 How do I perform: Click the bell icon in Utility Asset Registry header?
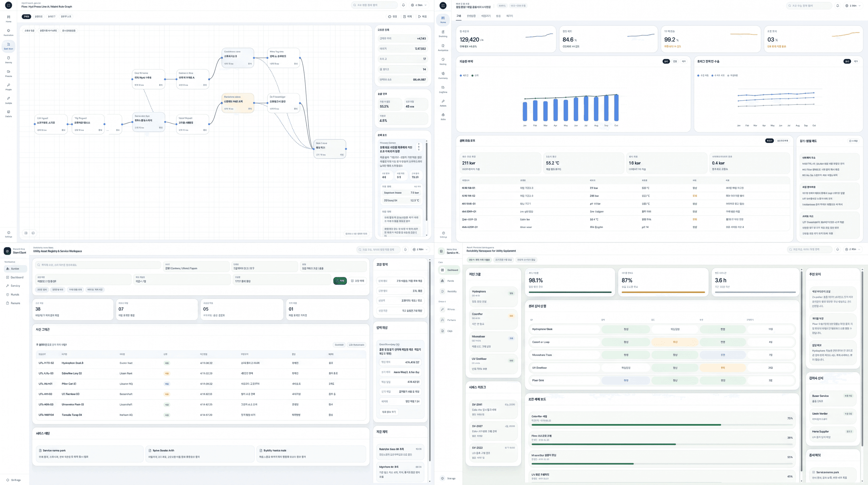point(405,249)
